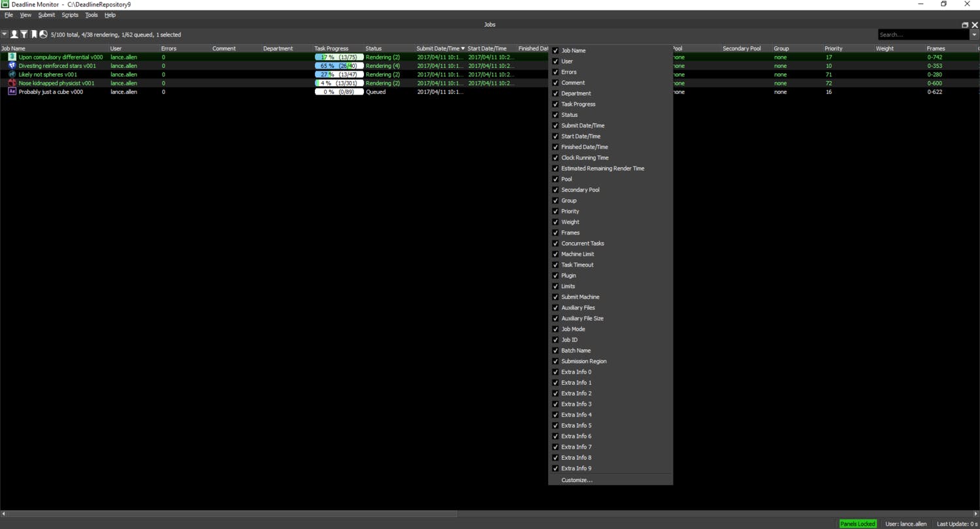Sort by the Status column header
Viewport: 980px width, 529px height.
[374, 48]
